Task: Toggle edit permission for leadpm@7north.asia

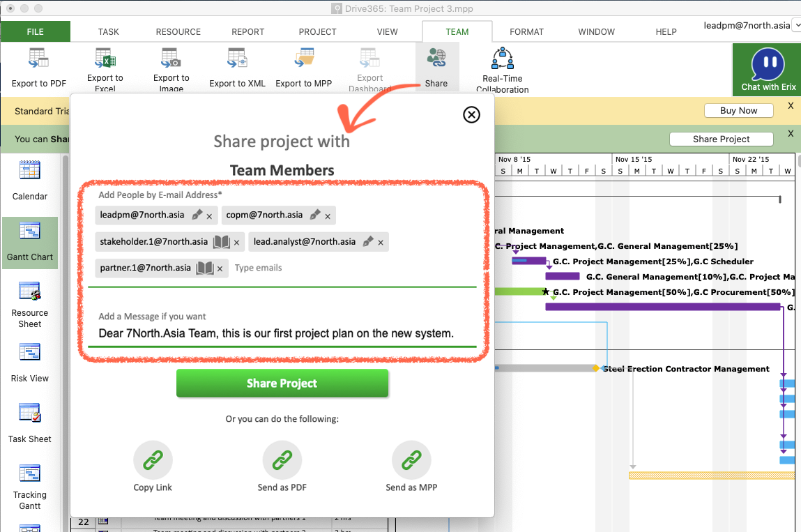Action: click(x=197, y=215)
